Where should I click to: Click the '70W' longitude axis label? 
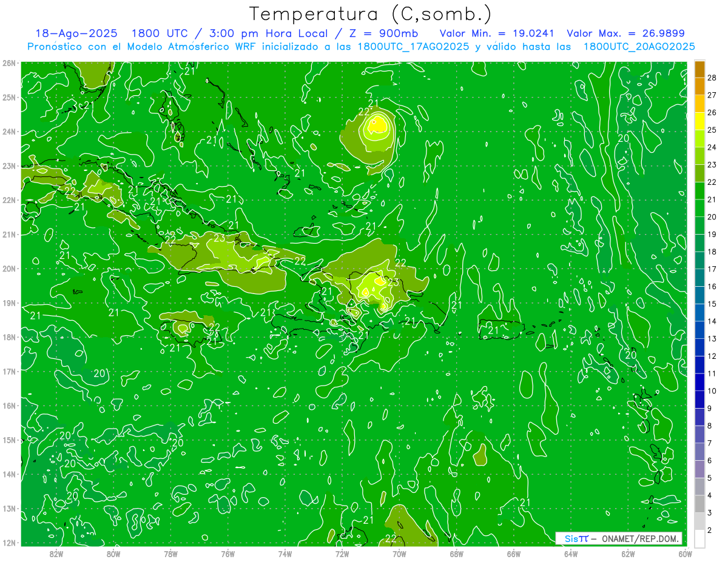(x=399, y=553)
